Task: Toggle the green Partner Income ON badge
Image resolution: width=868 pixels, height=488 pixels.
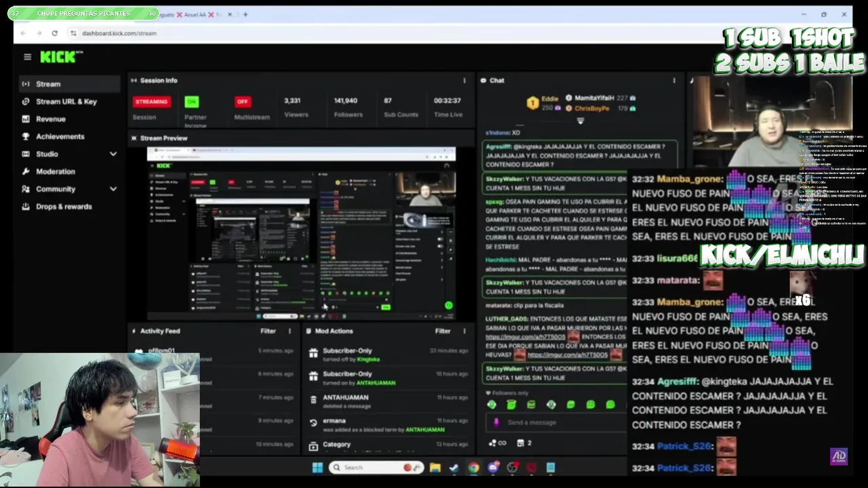Action: coord(192,102)
